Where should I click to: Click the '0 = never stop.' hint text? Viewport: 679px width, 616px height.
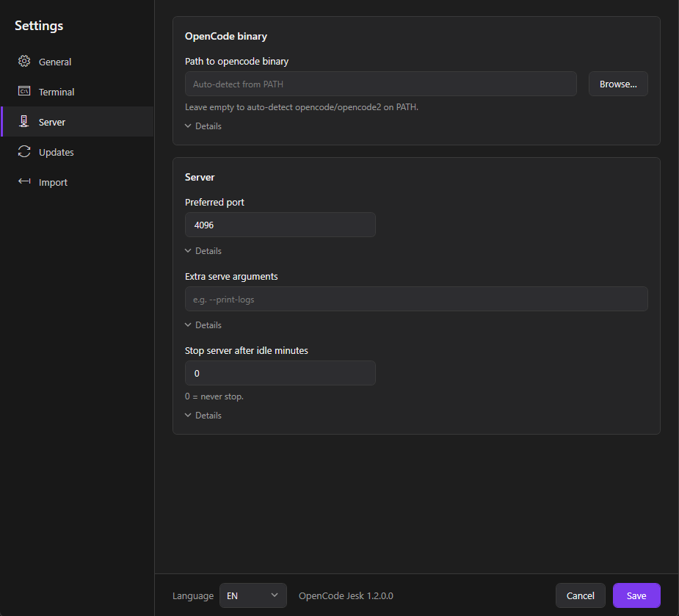coord(214,396)
